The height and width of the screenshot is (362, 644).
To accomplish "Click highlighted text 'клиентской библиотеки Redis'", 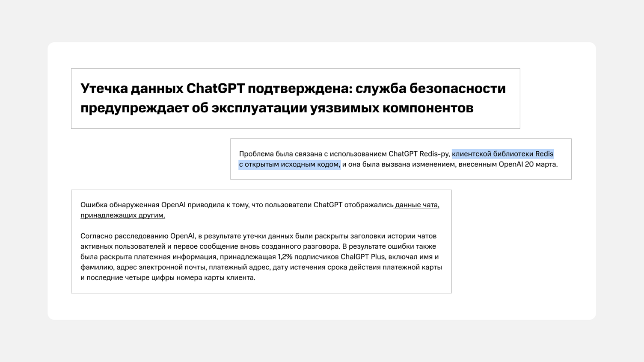I will pyautogui.click(x=502, y=154).
